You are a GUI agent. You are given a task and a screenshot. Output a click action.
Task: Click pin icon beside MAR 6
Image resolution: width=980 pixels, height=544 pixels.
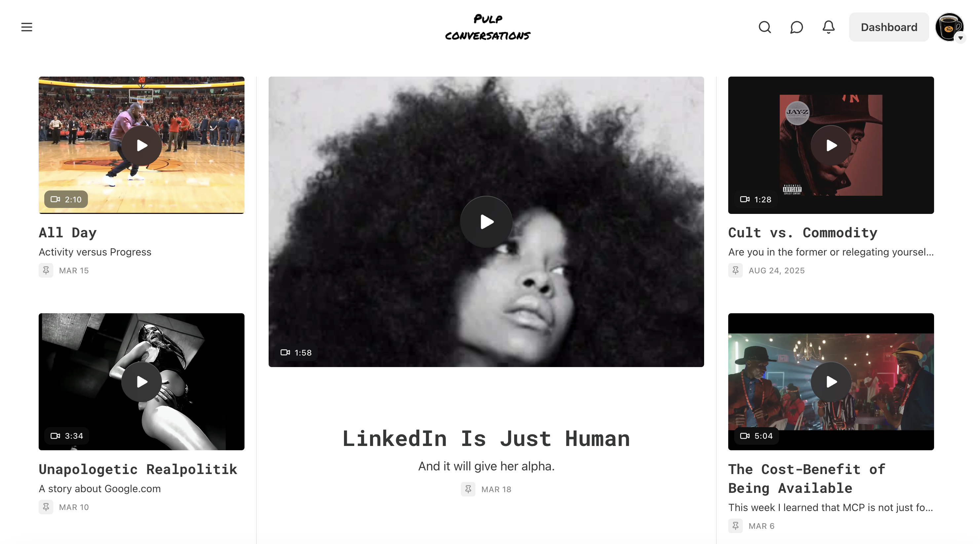pos(735,526)
